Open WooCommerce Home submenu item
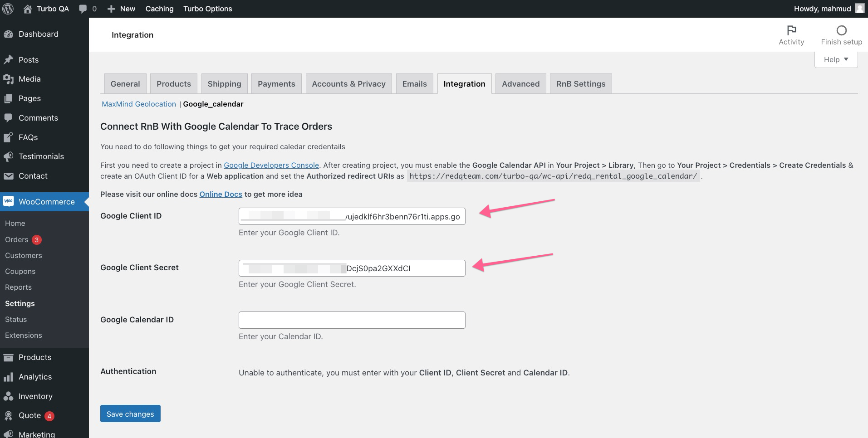 [15, 223]
